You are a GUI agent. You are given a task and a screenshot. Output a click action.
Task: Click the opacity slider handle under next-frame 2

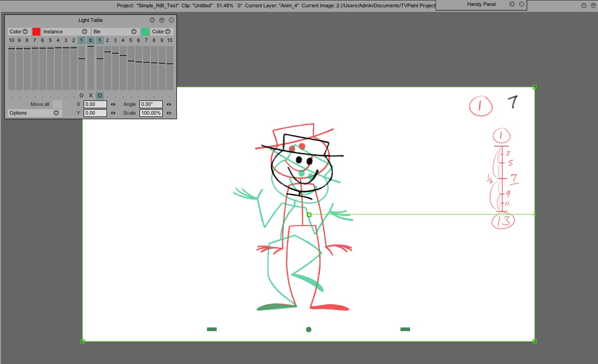pyautogui.click(x=107, y=52)
